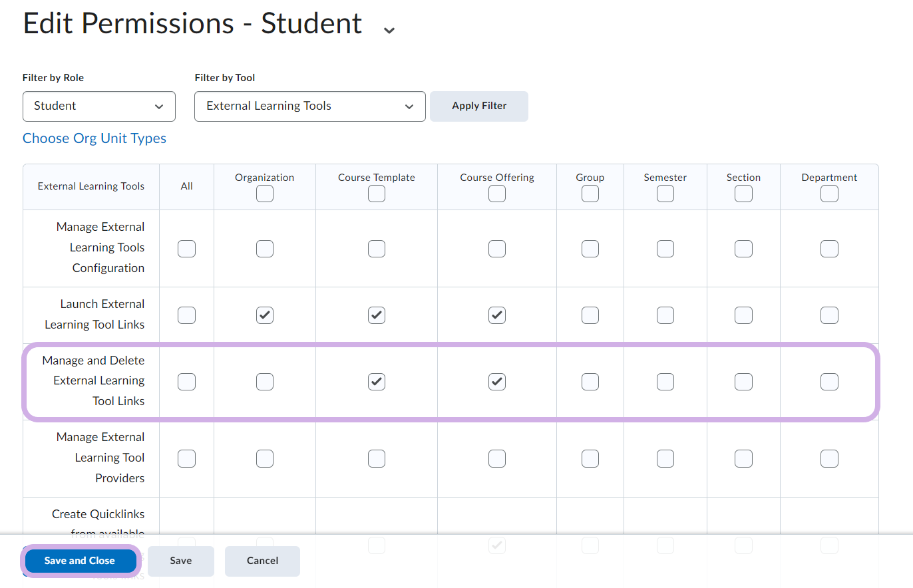The image size is (913, 588).
Task: Enable Manage External Learning Tool Providers for Department
Action: click(829, 458)
